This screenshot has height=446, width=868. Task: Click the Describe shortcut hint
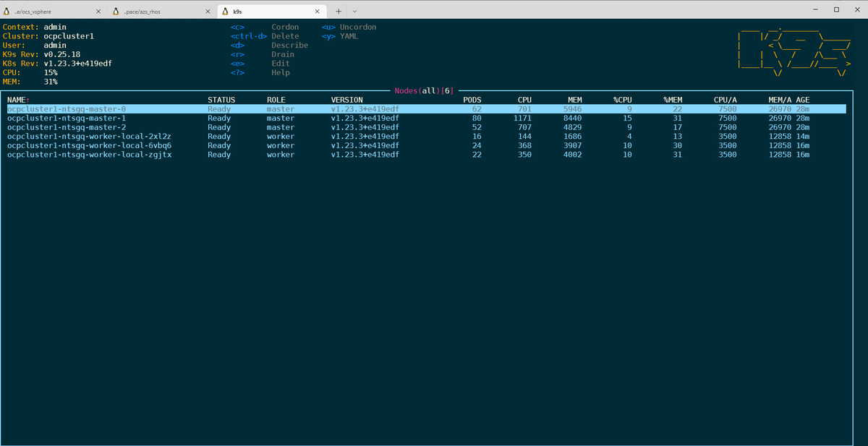point(289,46)
